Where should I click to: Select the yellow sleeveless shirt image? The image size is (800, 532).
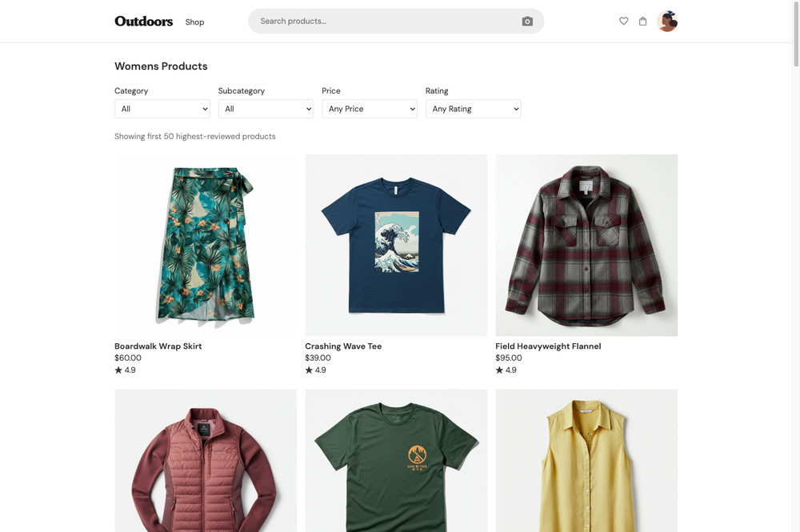tap(586, 461)
